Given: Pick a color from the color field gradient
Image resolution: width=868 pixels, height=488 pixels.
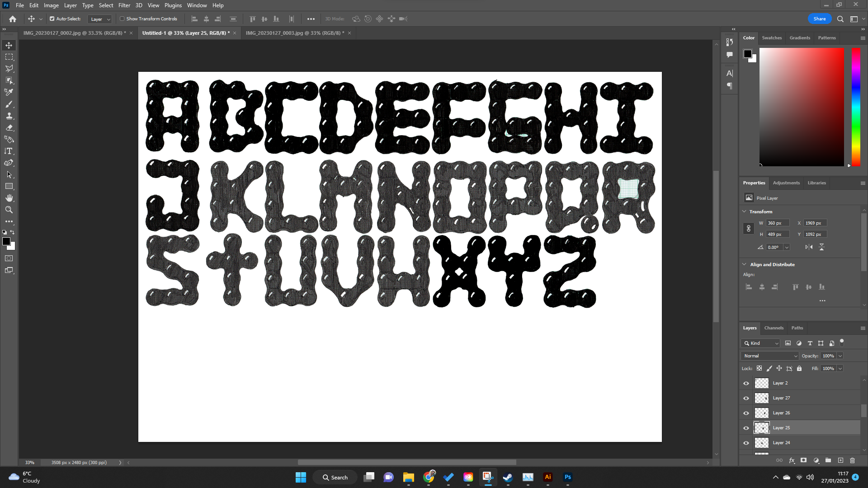Looking at the screenshot, I should 802,107.
